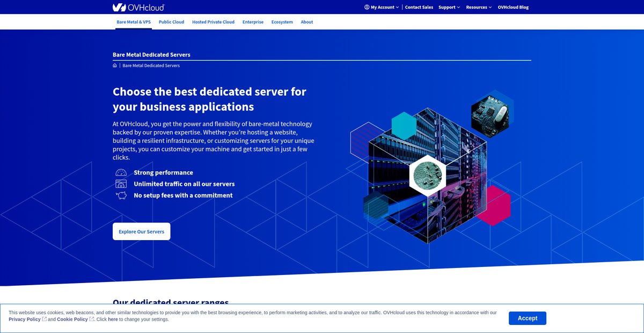Click 'Unlimited traffic on all our servers' text

coord(184,184)
